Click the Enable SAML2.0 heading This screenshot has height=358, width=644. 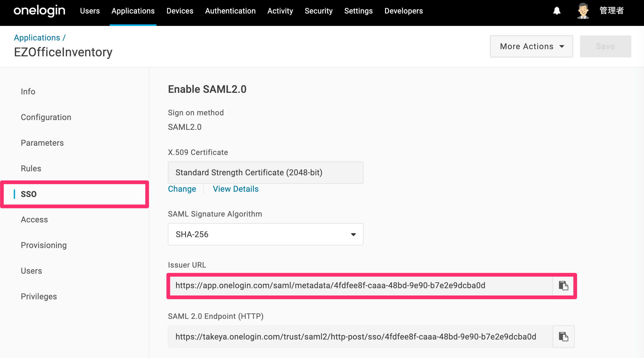coord(207,89)
